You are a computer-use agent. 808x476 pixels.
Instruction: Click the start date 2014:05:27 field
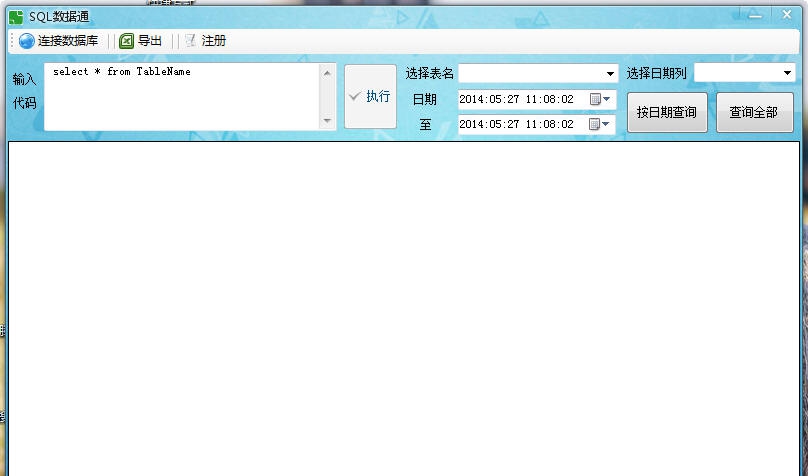pyautogui.click(x=536, y=99)
